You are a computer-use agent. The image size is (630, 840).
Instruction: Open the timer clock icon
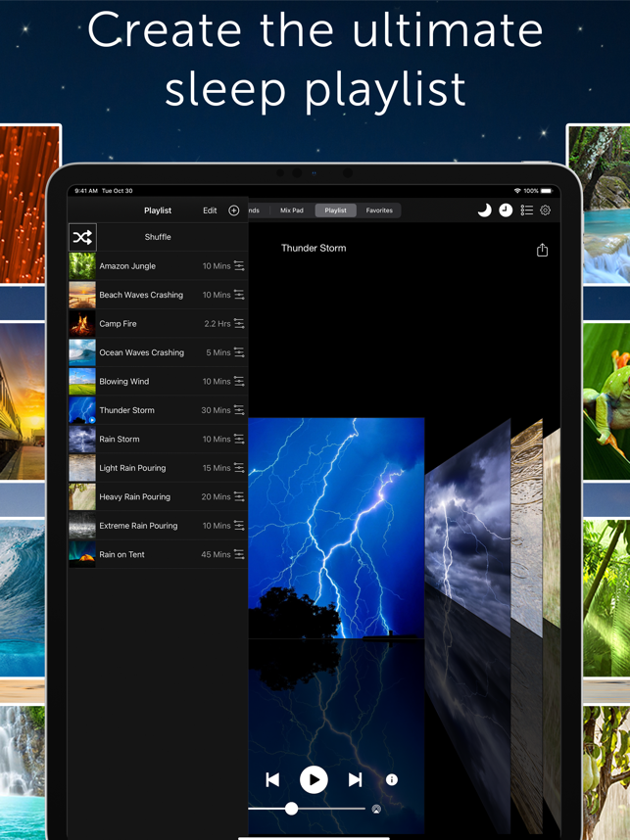click(506, 210)
